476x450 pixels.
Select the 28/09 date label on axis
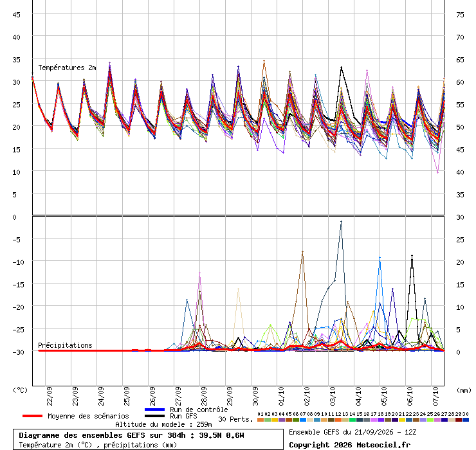(204, 396)
